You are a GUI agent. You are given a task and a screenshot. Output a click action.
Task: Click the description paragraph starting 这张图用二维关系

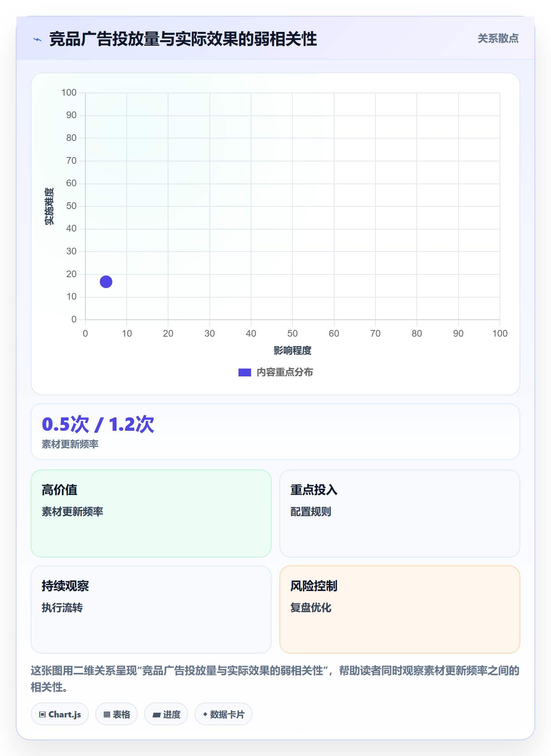pyautogui.click(x=275, y=678)
